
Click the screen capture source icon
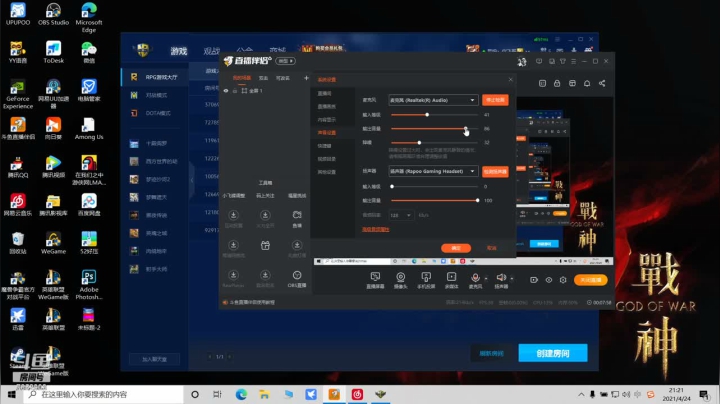[375, 277]
